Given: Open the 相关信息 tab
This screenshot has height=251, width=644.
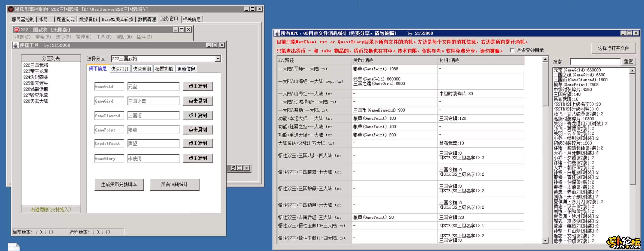Looking at the screenshot, I should 192,19.
